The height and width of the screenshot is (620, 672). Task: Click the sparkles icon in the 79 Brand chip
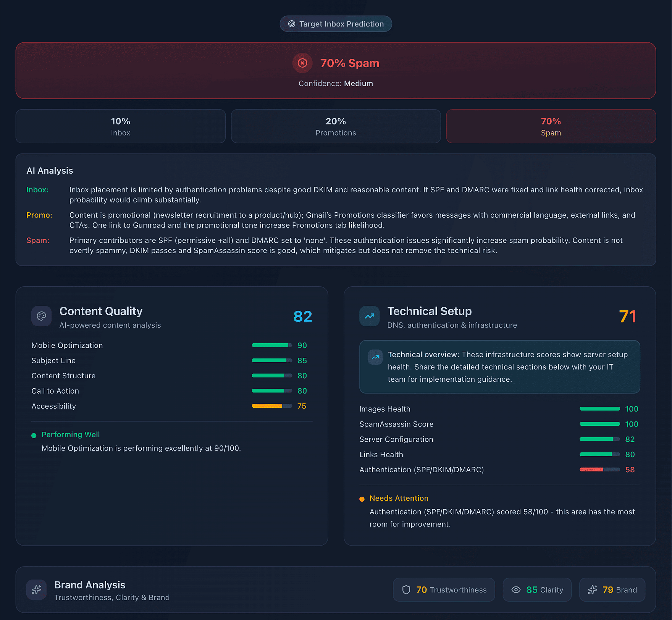click(593, 590)
